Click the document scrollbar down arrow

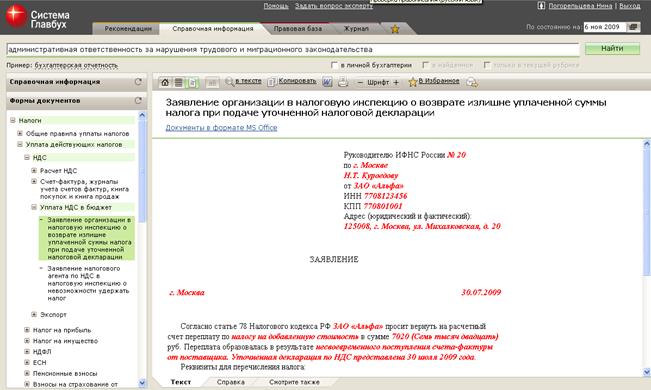pyautogui.click(x=646, y=372)
